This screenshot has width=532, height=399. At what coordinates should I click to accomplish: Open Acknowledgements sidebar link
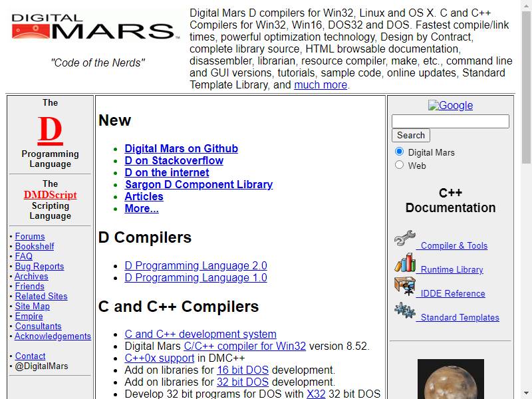pyautogui.click(x=53, y=336)
